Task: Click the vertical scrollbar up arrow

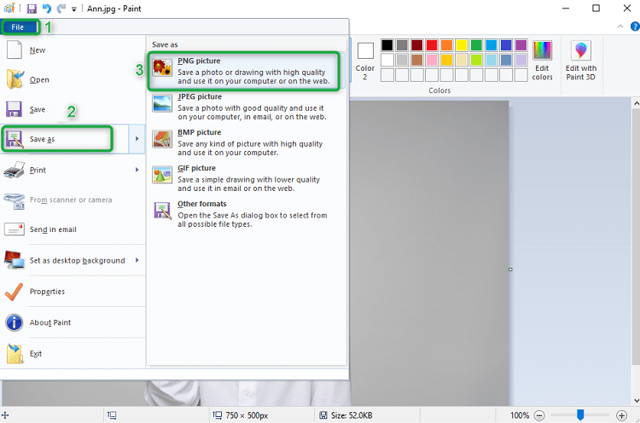Action: click(636, 104)
